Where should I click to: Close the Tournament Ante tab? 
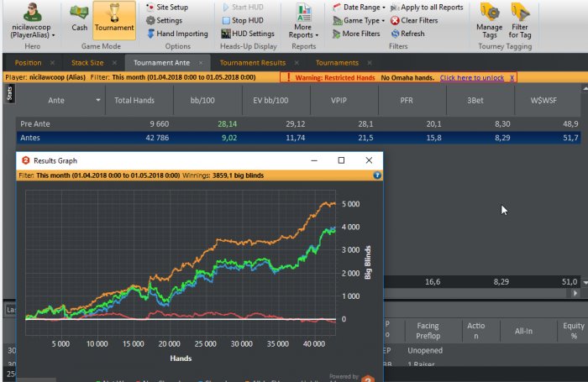(201, 63)
